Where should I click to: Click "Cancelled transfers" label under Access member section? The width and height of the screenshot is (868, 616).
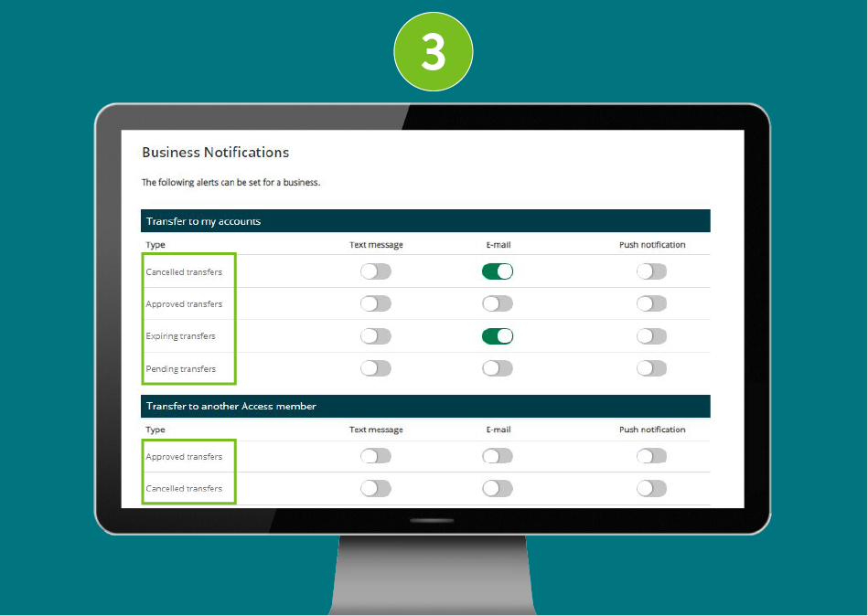[184, 489]
